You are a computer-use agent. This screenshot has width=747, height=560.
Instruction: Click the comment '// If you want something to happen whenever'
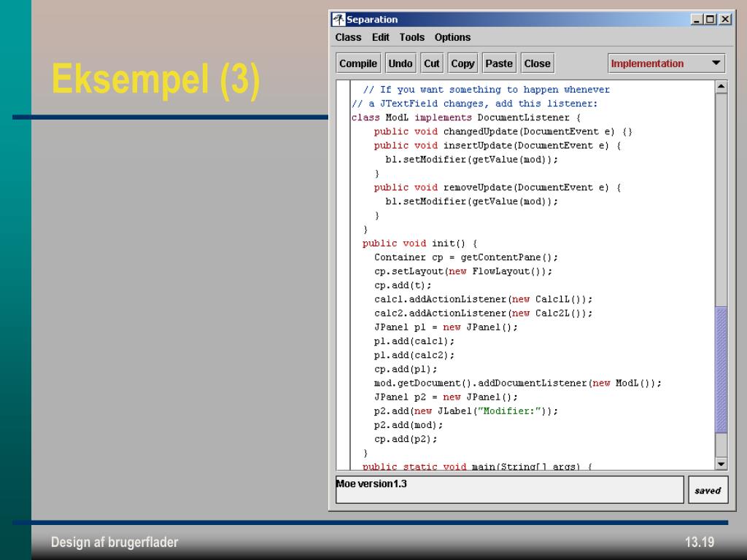[486, 90]
